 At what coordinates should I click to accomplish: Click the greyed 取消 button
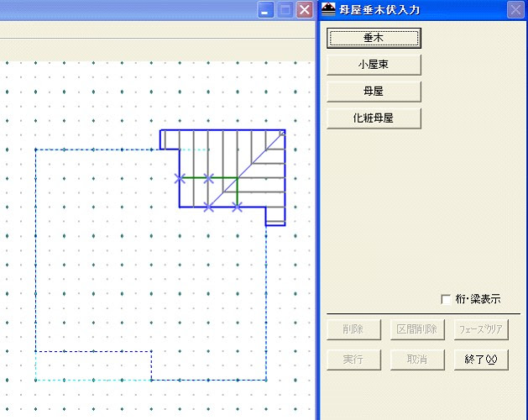(x=417, y=360)
